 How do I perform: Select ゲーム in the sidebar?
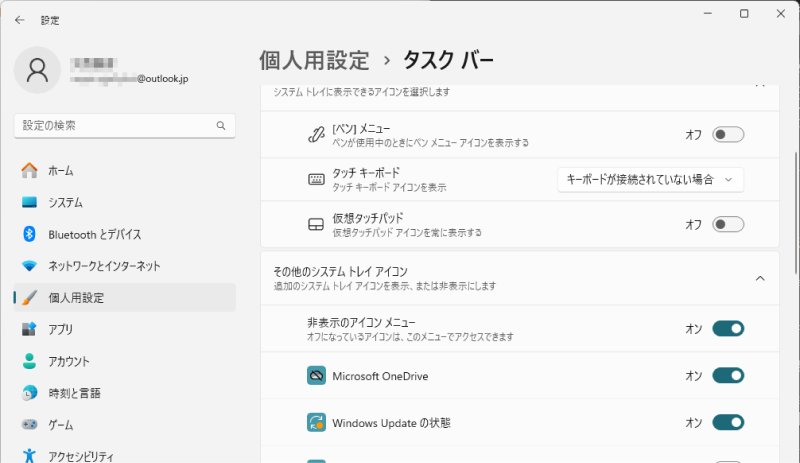(x=124, y=424)
